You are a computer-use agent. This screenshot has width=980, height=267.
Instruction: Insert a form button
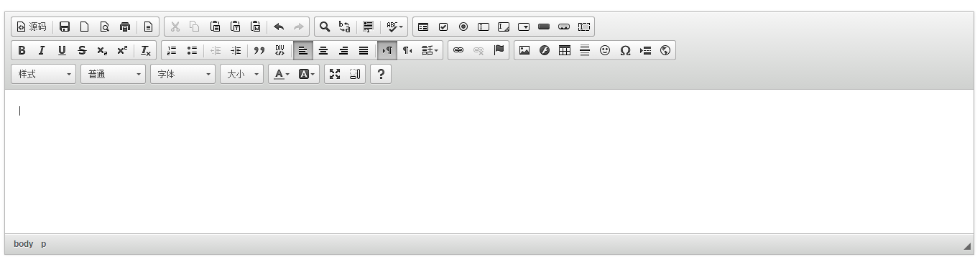tap(544, 27)
